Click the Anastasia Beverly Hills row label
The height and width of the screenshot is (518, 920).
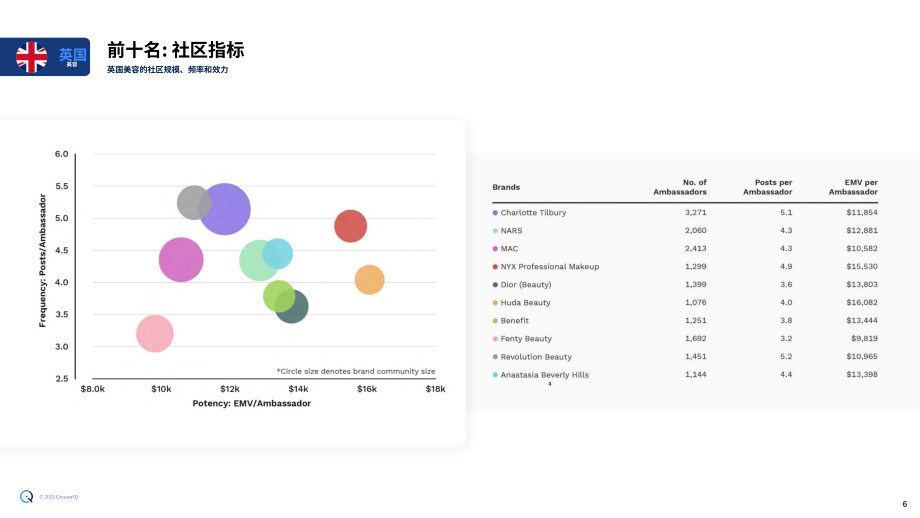click(544, 375)
